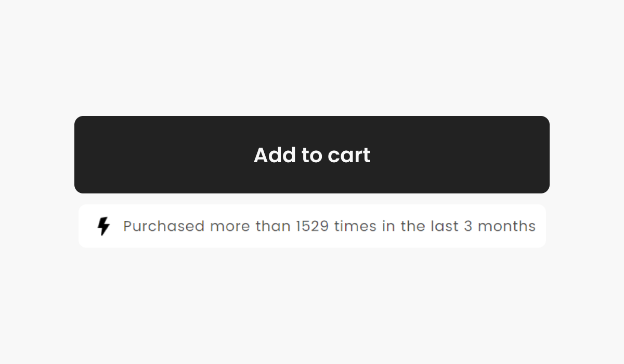This screenshot has width=624, height=364.
Task: Select the black thunderbolt symbol
Action: click(104, 226)
